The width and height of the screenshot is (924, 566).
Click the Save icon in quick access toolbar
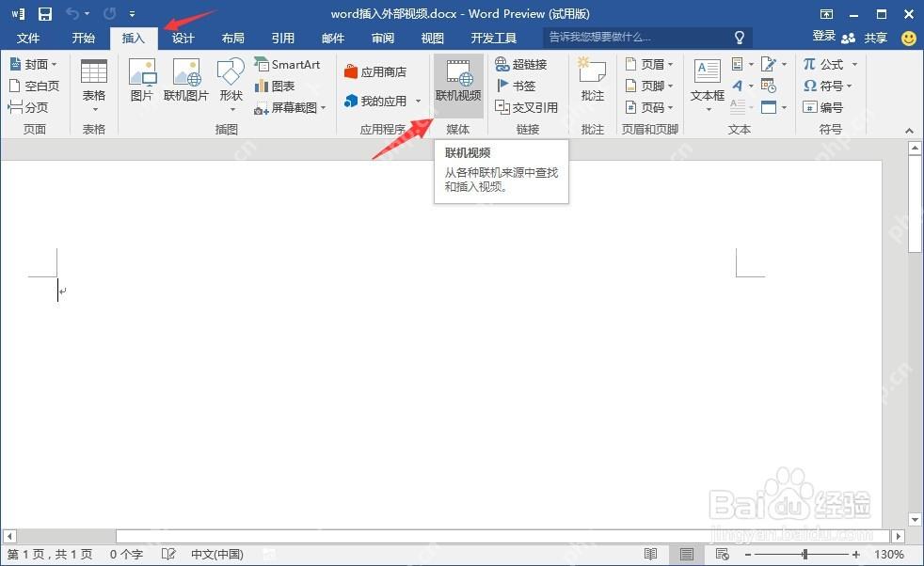coord(45,13)
